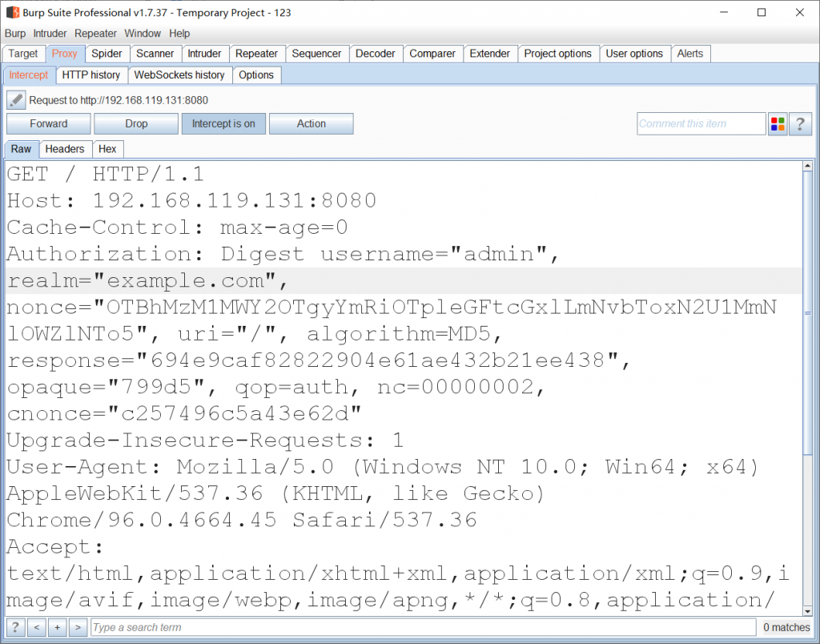This screenshot has height=644, width=820.
Task: Click the scrollbar down arrow
Action: click(807, 611)
